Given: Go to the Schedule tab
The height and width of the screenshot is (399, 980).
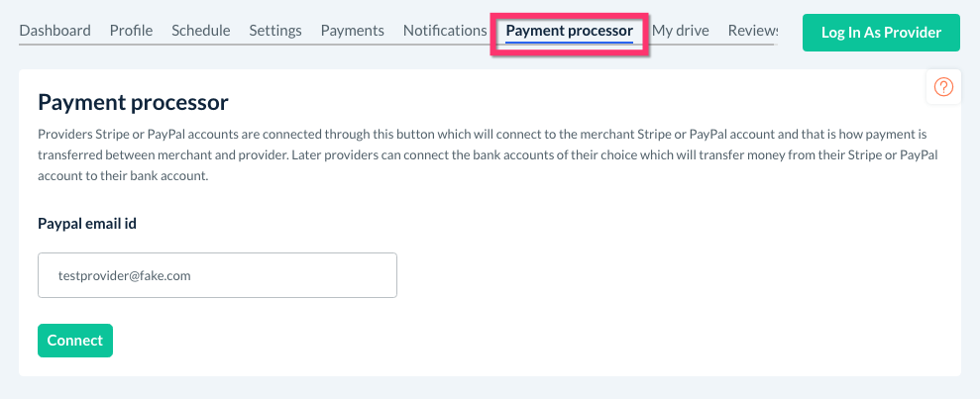Looking at the screenshot, I should [200, 30].
